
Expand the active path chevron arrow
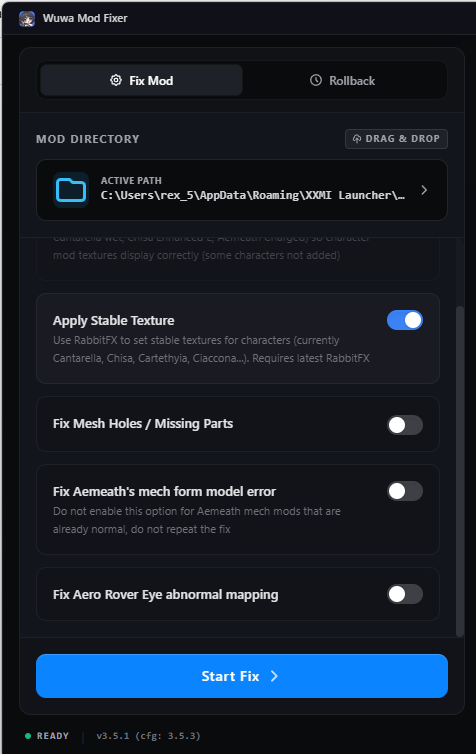(x=424, y=190)
